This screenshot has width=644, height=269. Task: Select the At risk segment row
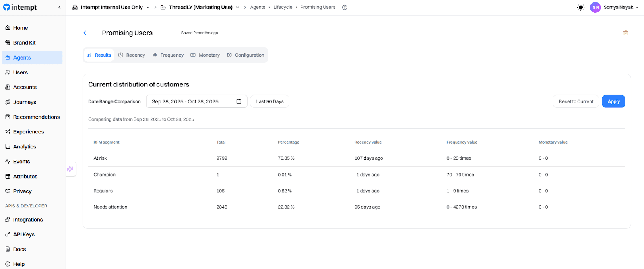click(x=357, y=158)
